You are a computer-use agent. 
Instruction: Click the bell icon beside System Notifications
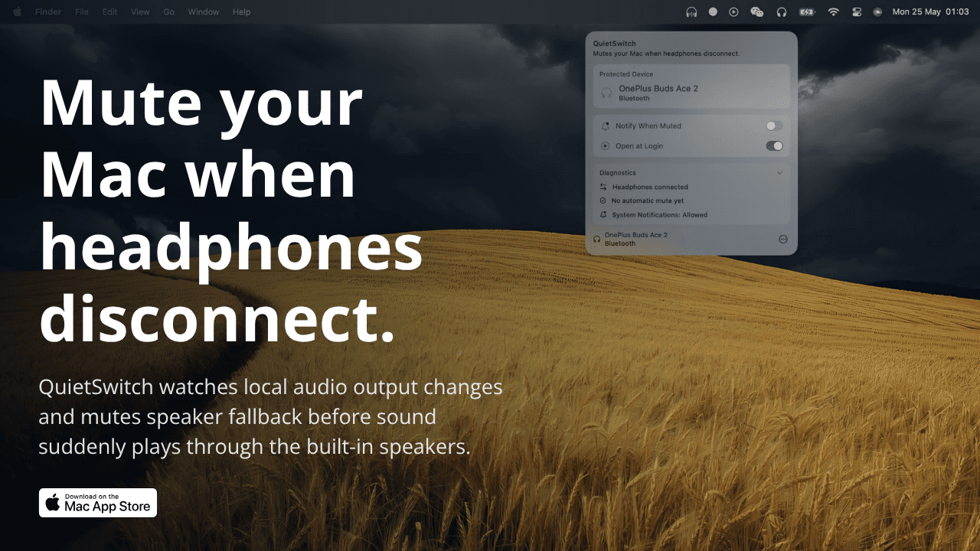[603, 215]
